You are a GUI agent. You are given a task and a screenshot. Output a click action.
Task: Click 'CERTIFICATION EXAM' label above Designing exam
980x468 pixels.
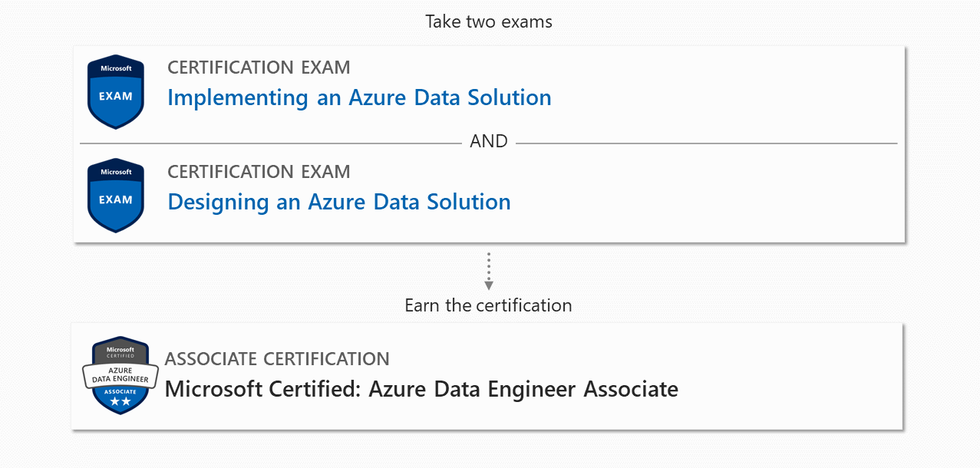(x=259, y=172)
